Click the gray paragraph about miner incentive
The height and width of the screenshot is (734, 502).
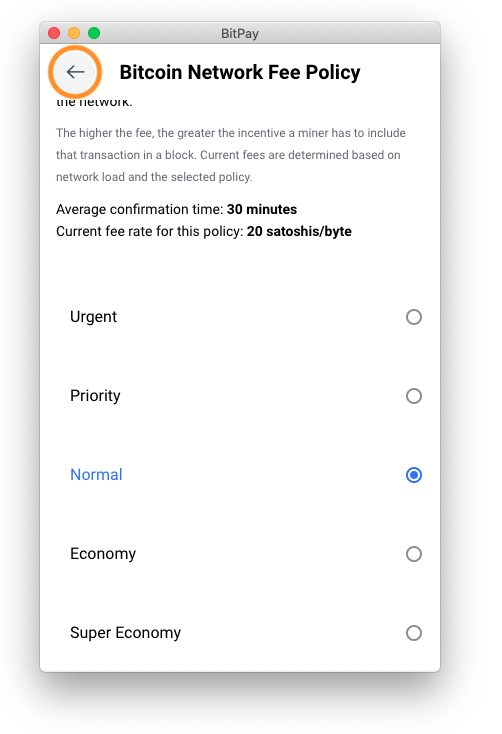coord(231,155)
